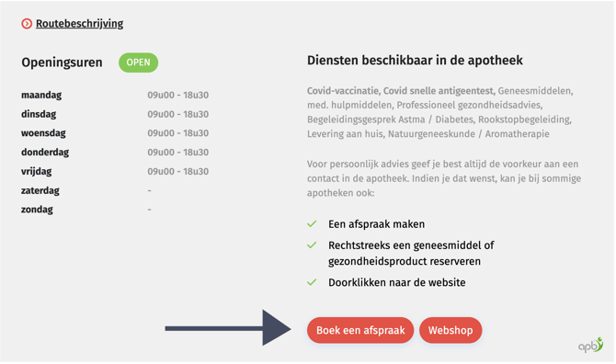Book an appointment via Boek een afspraak
This screenshot has height=364, width=616.
click(x=360, y=330)
